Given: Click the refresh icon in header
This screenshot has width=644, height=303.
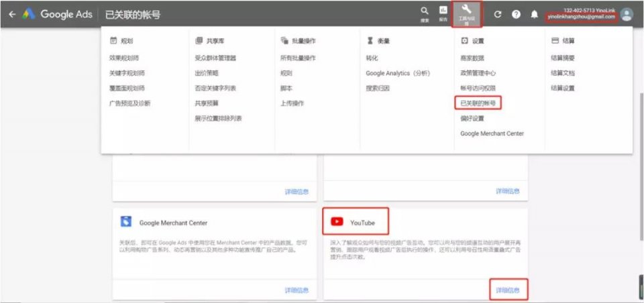Looking at the screenshot, I should coord(498,14).
